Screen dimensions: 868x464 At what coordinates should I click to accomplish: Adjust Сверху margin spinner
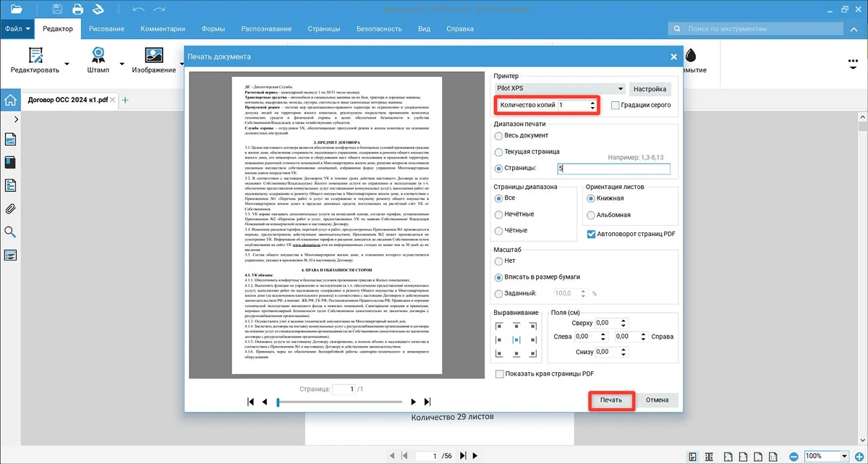625,323
